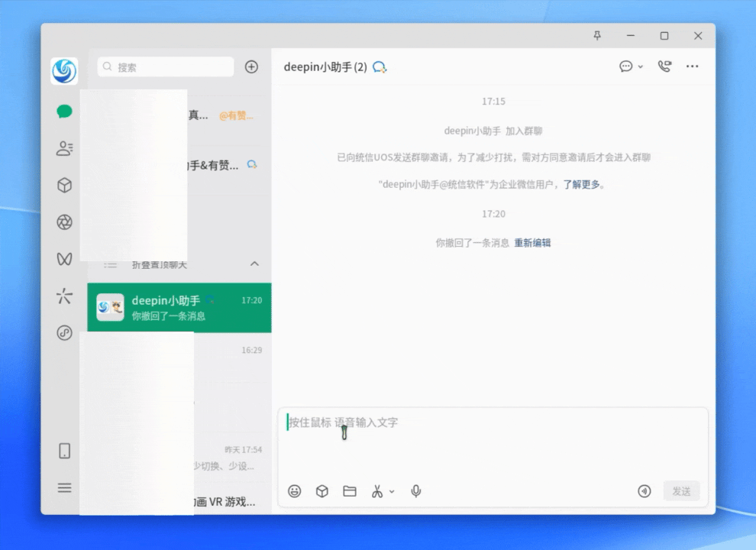The width and height of the screenshot is (756, 550).
Task: Open the emoji picker
Action: click(x=295, y=491)
